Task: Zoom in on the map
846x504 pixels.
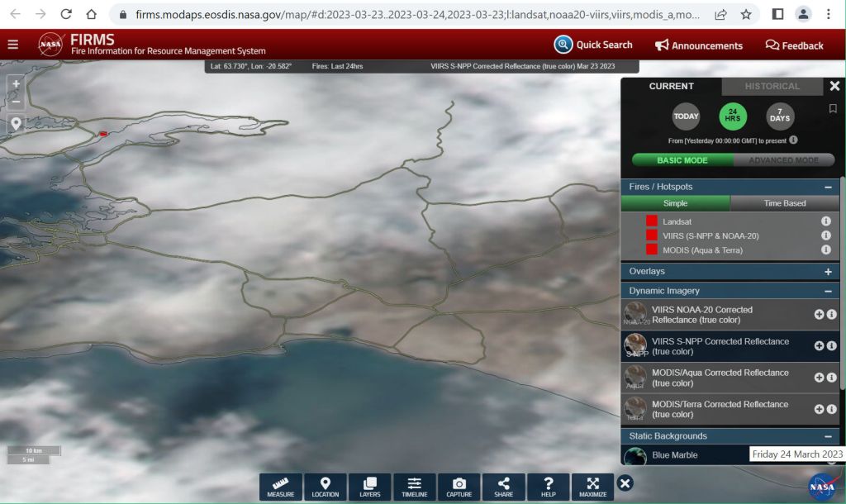Action: 16,84
